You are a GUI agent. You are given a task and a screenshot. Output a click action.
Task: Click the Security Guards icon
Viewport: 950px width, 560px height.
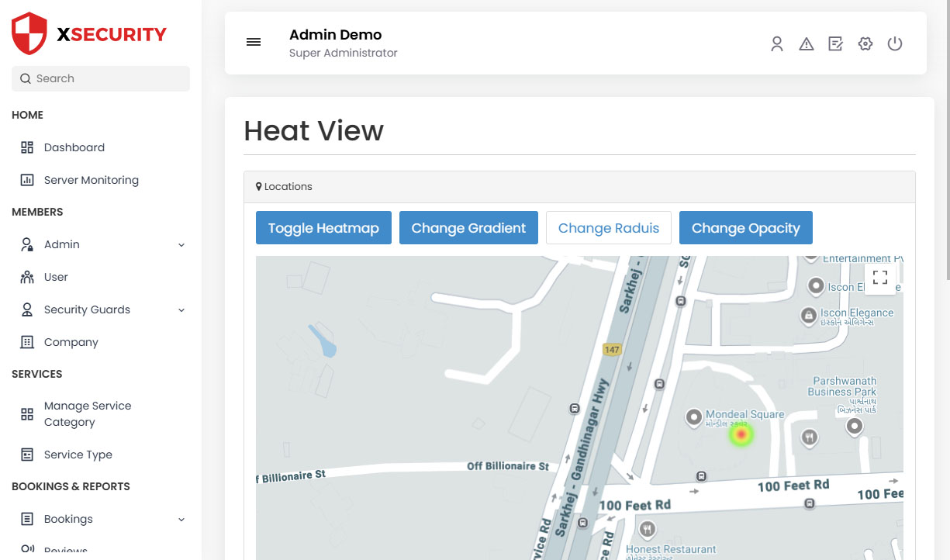[27, 309]
